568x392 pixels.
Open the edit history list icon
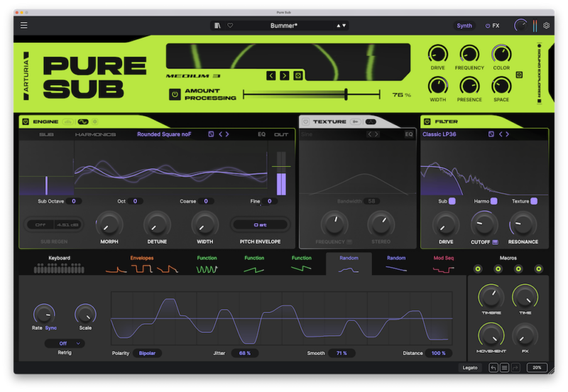(504, 368)
